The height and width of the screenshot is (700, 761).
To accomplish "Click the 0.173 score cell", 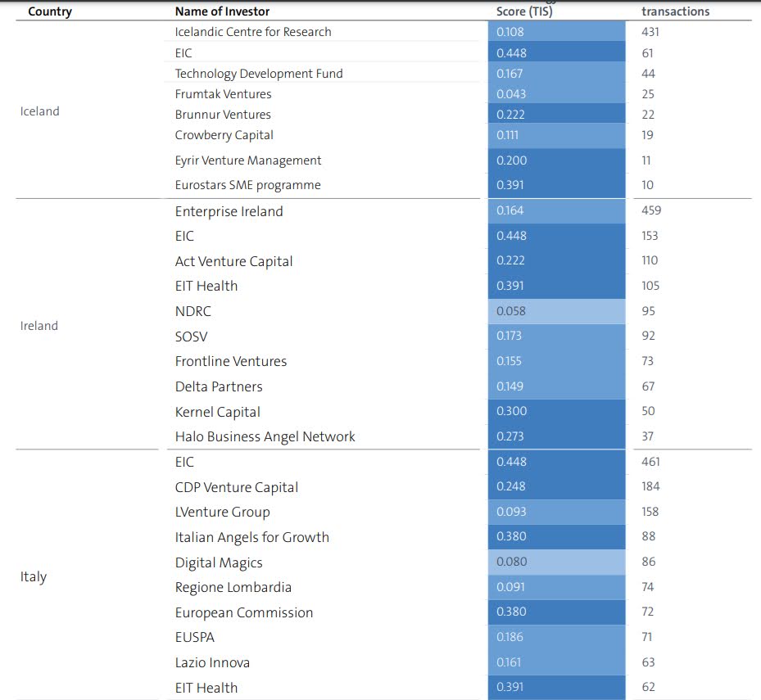I will (x=557, y=336).
